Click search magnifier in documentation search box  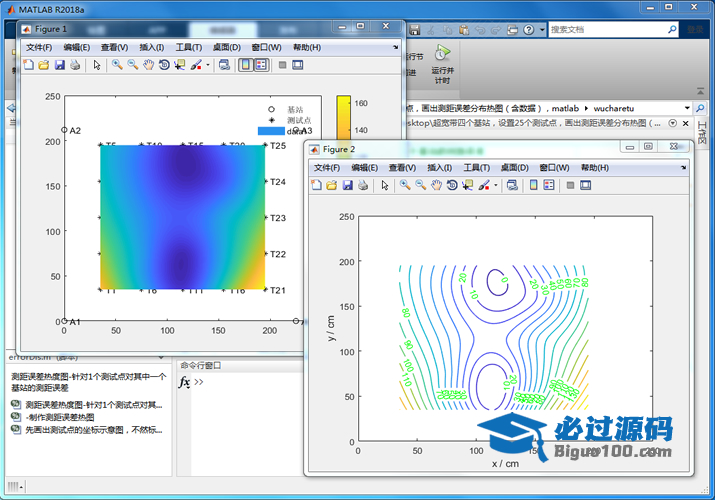click(x=672, y=30)
